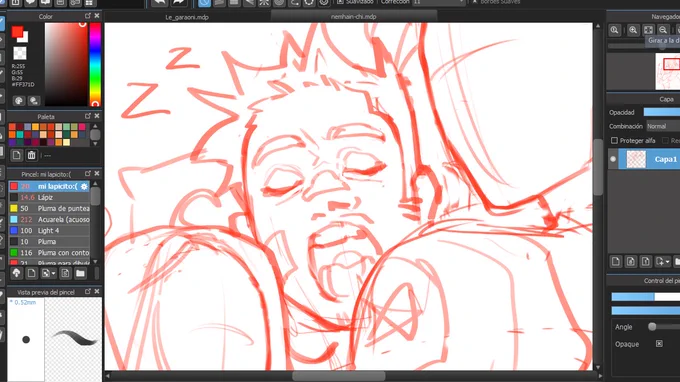
Task: Add a new 1-bit layer
Action: pos(646,261)
